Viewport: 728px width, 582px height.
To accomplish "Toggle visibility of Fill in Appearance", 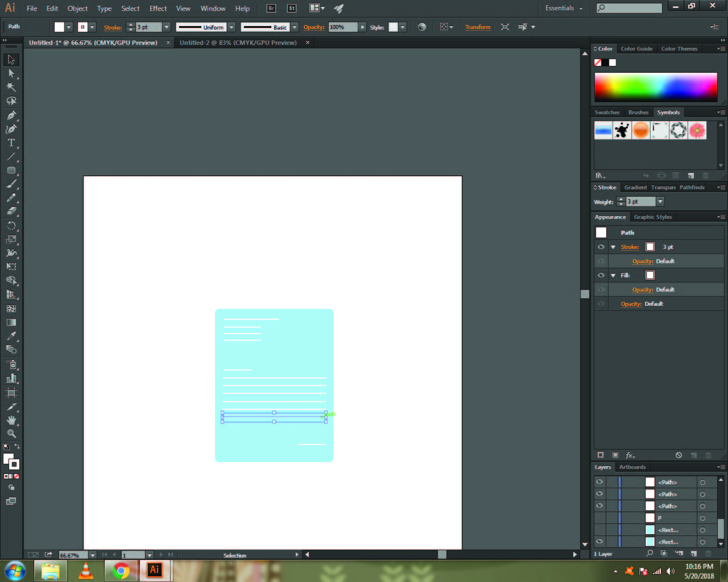I will point(601,275).
